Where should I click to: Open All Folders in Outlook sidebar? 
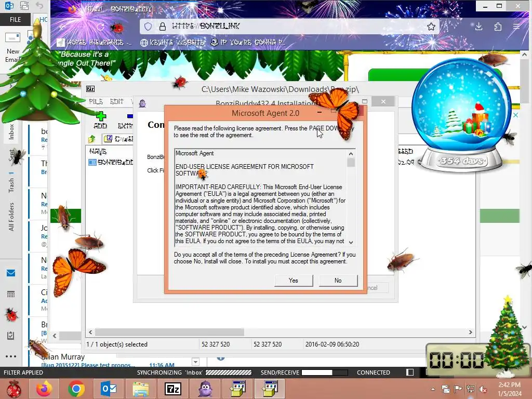[x=11, y=217]
